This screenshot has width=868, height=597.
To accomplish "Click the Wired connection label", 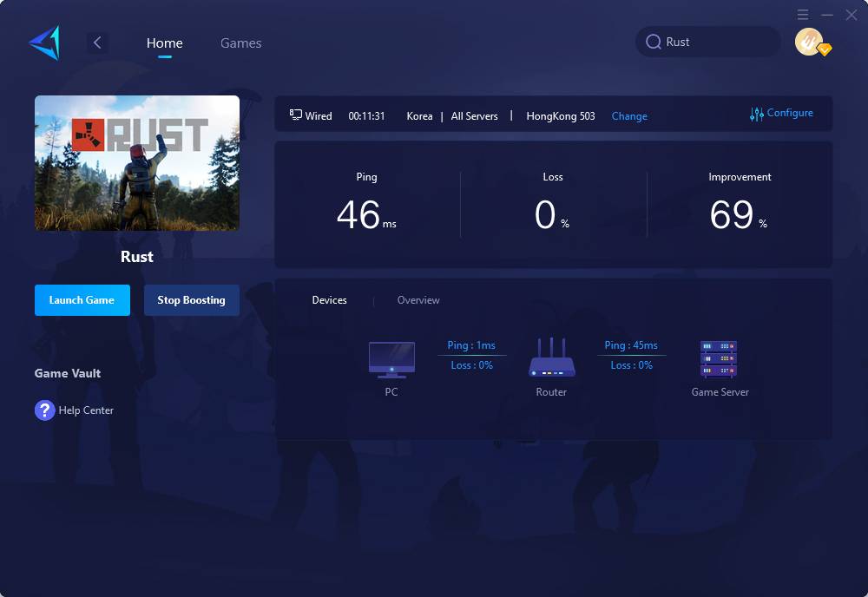I will coord(319,116).
